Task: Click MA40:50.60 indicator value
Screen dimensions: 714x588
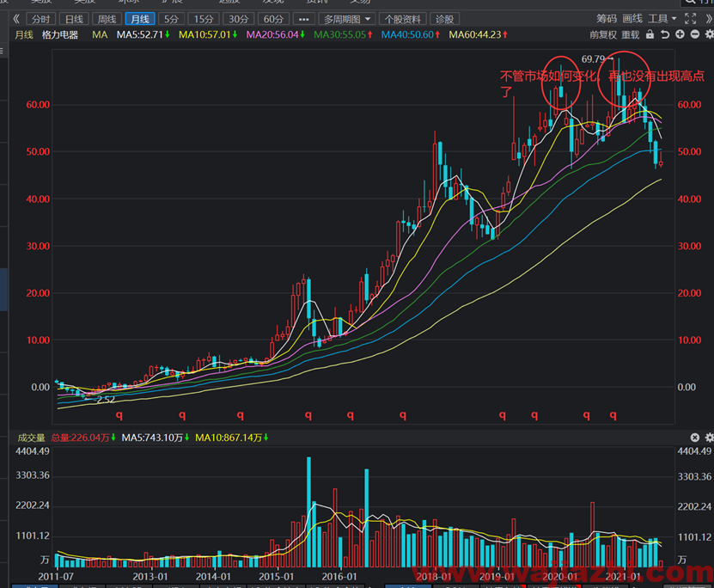Action: (411, 35)
